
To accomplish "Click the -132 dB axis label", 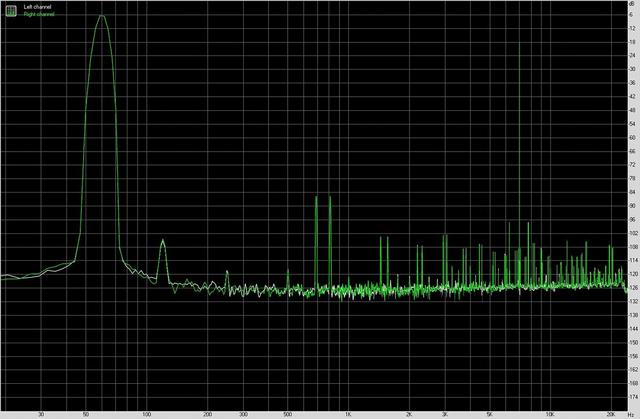I will [x=634, y=301].
